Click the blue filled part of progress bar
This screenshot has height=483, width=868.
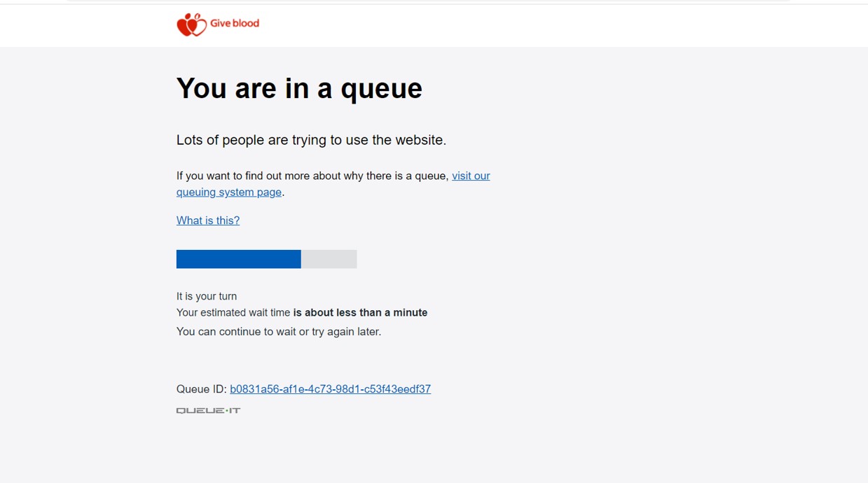pos(238,259)
